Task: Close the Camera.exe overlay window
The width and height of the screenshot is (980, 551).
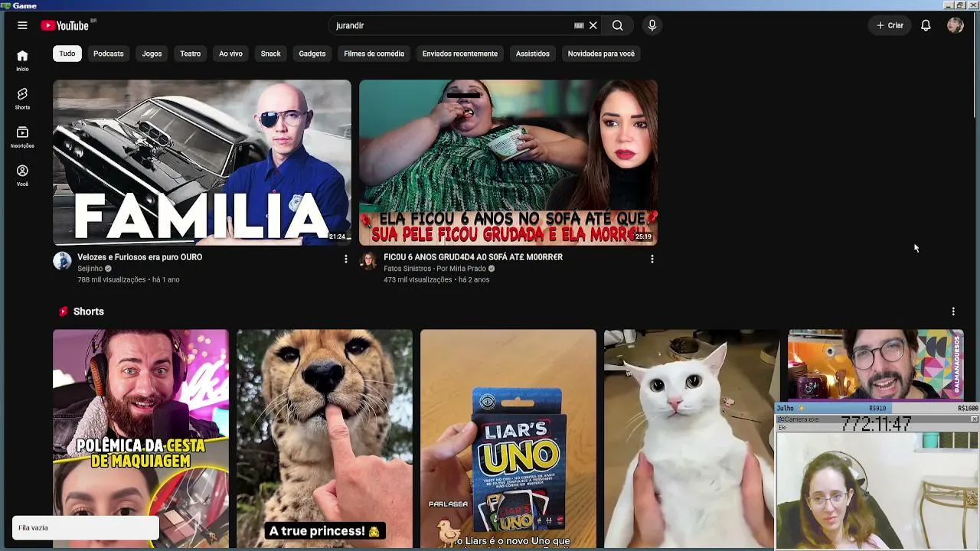Action: point(974,419)
